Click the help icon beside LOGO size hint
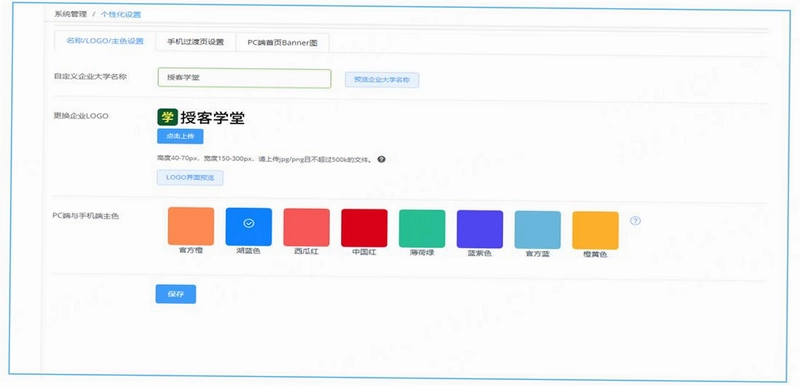800x386 pixels. (x=381, y=159)
